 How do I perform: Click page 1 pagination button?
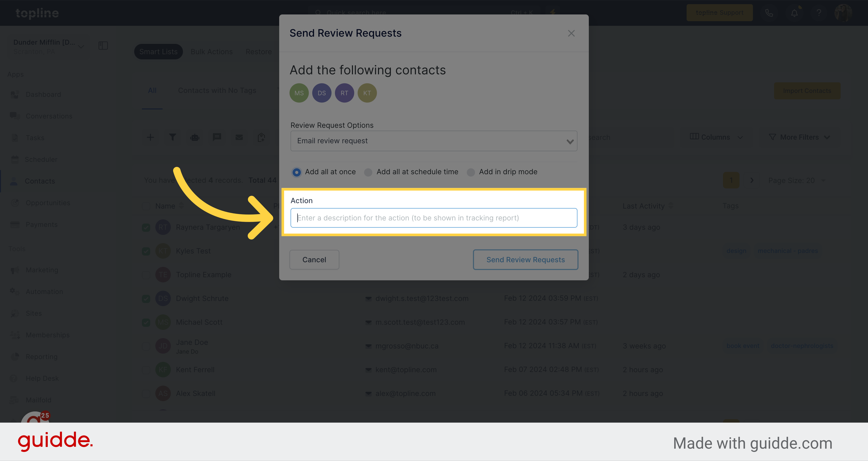pos(731,180)
